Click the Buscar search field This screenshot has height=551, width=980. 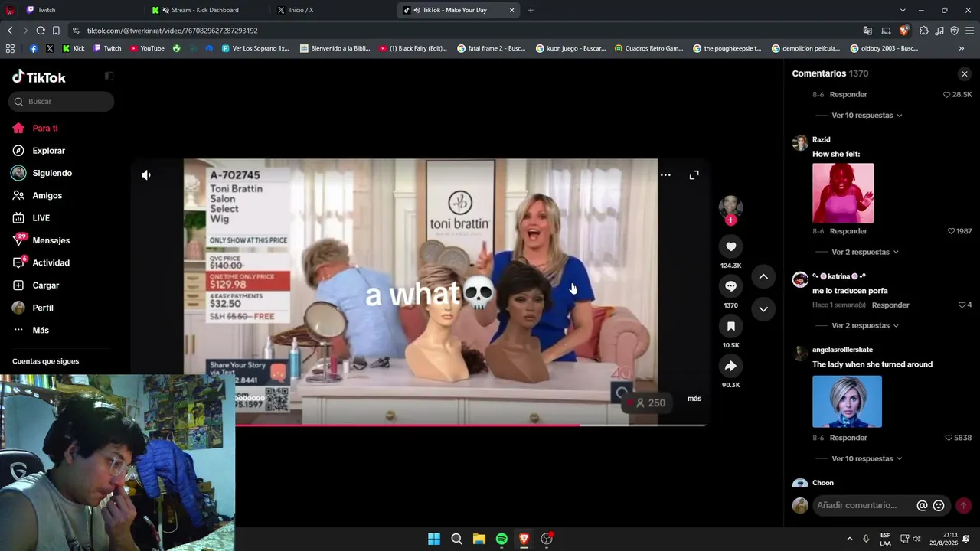point(61,102)
